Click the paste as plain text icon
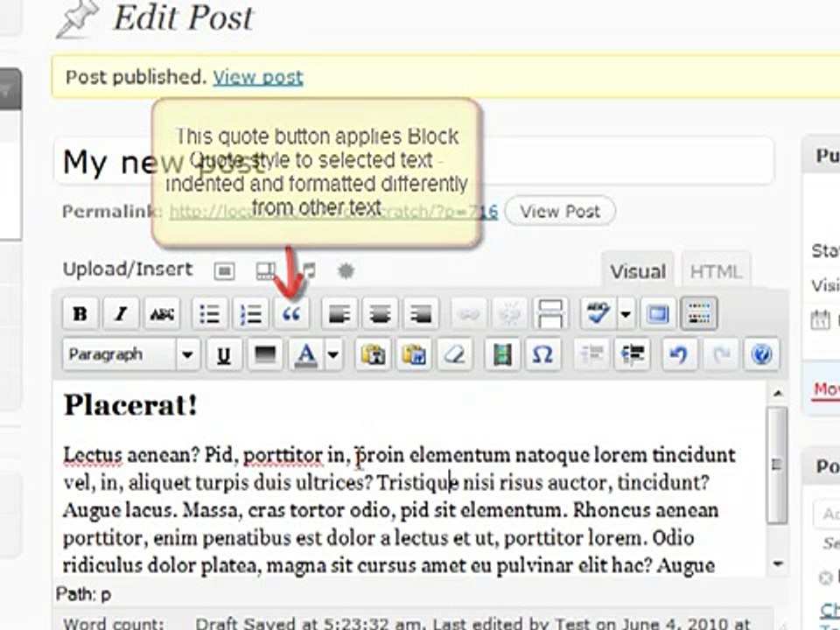Screen dimensions: 840x630 pyautogui.click(x=373, y=354)
